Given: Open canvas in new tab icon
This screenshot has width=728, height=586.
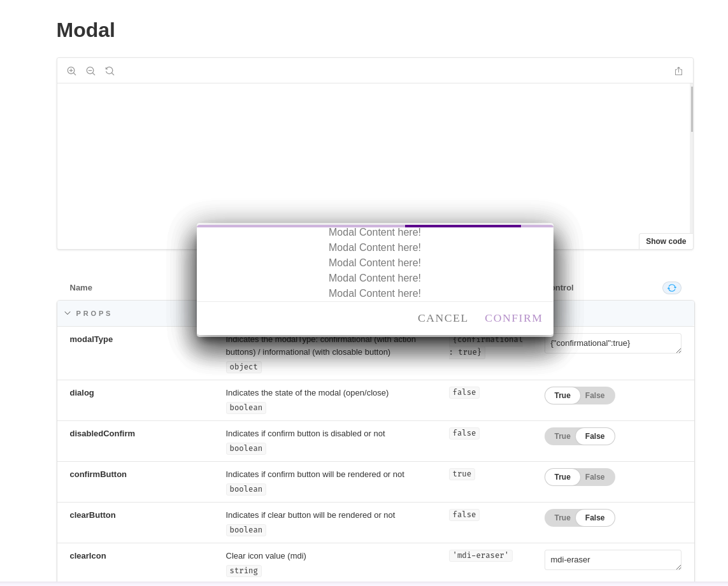Looking at the screenshot, I should [678, 71].
